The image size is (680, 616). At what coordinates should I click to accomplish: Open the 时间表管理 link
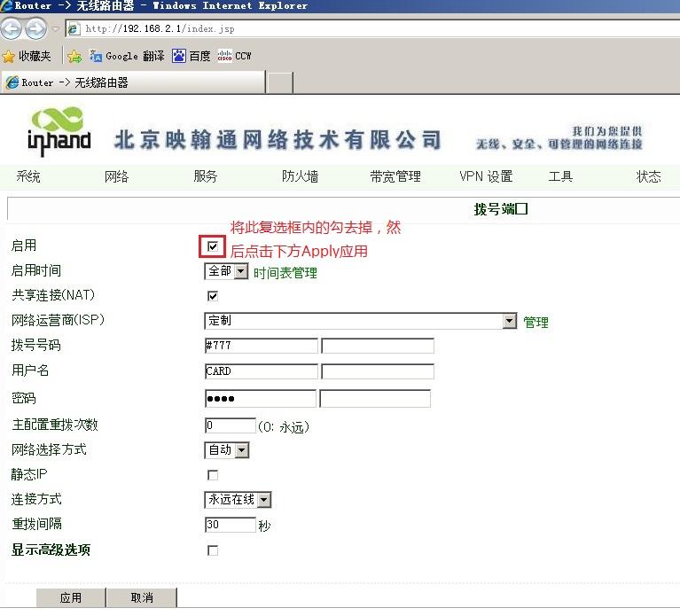coord(285,273)
